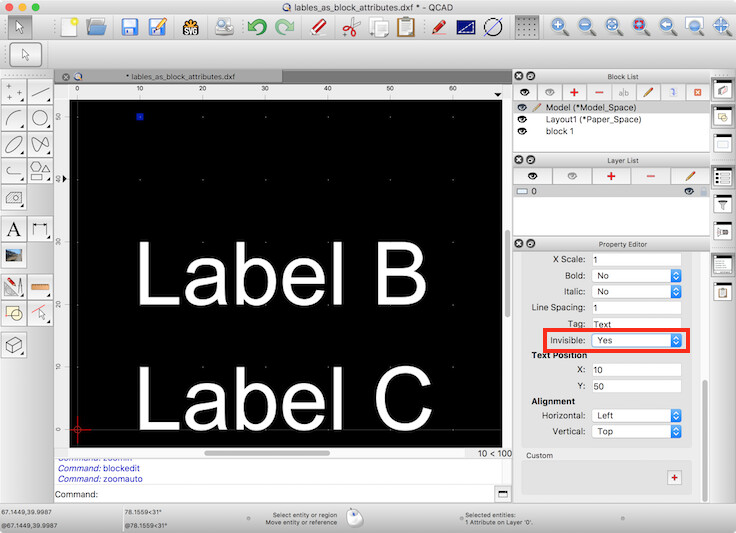Show all layers in Layer List
The height and width of the screenshot is (533, 736).
click(532, 176)
